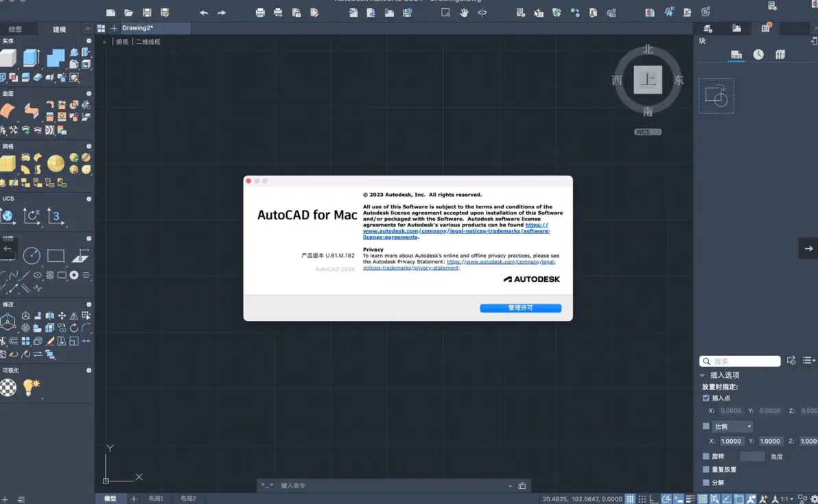Toggle the 插入点 checkbox
The image size is (818, 504).
click(x=706, y=398)
